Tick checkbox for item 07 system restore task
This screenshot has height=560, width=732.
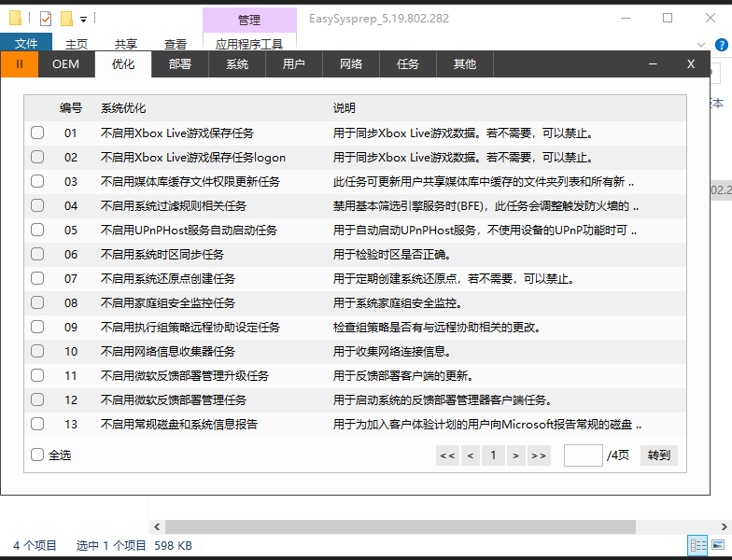(x=37, y=278)
